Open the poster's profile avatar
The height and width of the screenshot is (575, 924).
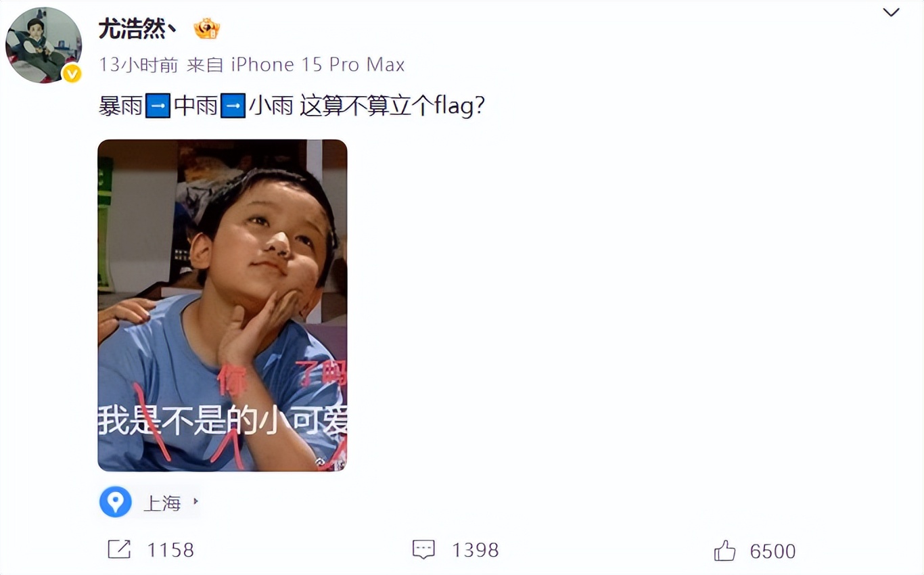tap(43, 46)
